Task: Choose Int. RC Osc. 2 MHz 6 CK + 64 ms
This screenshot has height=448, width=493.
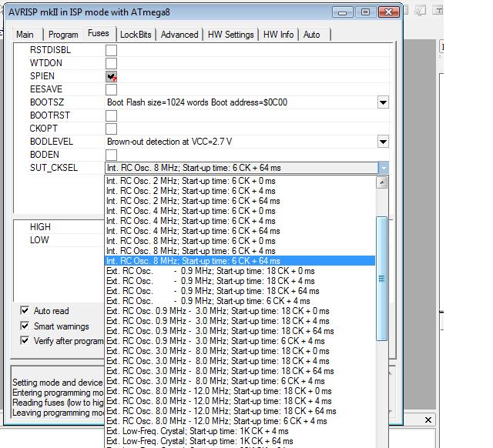Action: (x=240, y=201)
